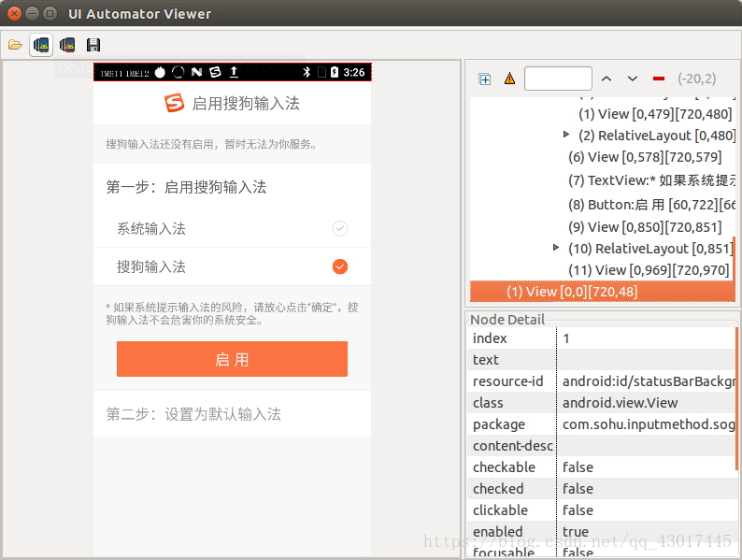Open a saved snapshot via folder icon
The height and width of the screenshot is (560, 742).
(x=15, y=45)
